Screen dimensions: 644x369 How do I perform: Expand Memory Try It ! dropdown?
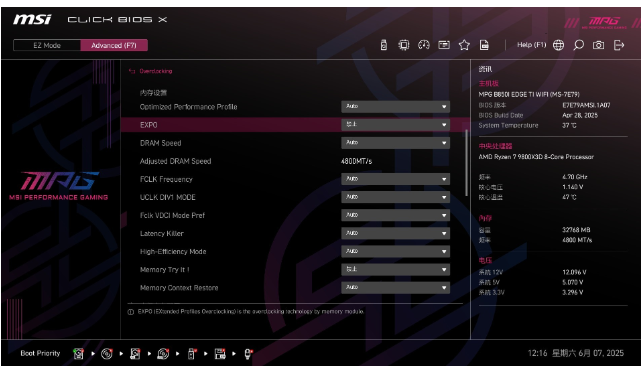tap(395, 269)
